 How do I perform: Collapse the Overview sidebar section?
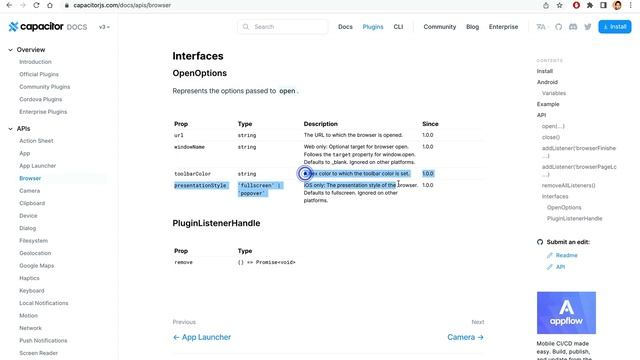point(10,50)
